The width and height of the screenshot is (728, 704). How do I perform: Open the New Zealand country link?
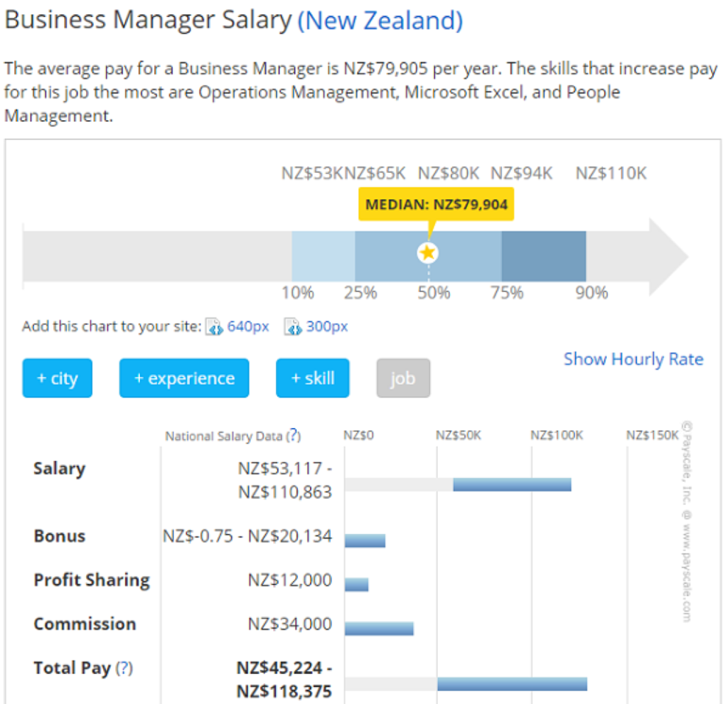[380, 21]
